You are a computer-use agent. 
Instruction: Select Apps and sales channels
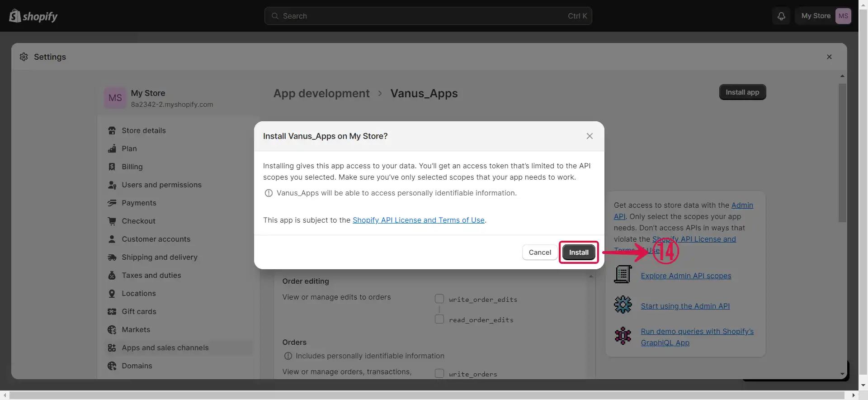coord(179,348)
